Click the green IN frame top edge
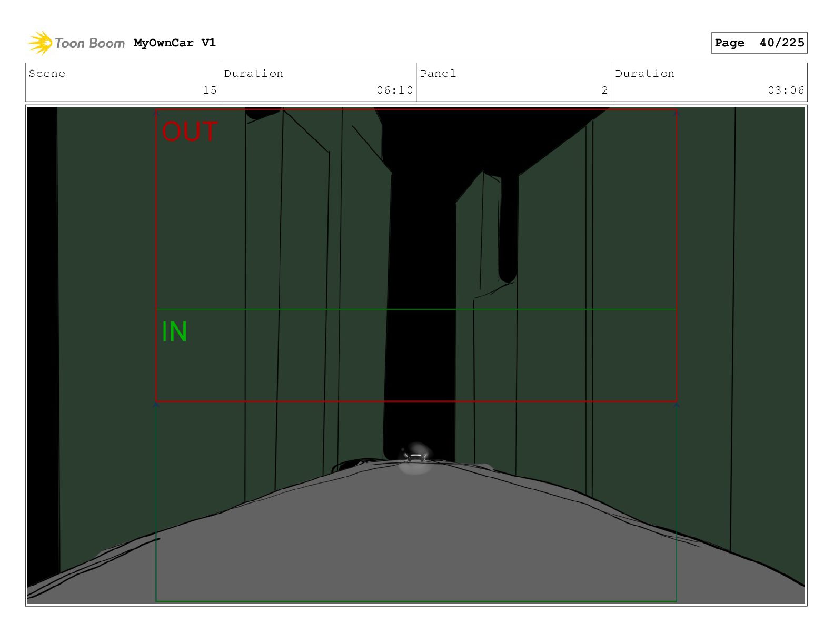834x644 pixels. [x=416, y=309]
